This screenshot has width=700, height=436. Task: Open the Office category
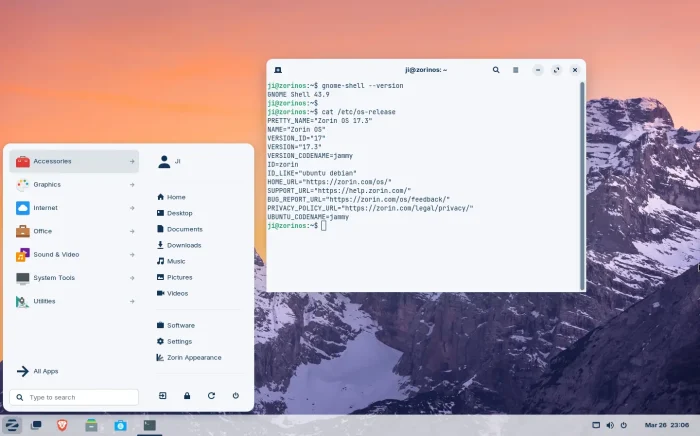pos(74,231)
